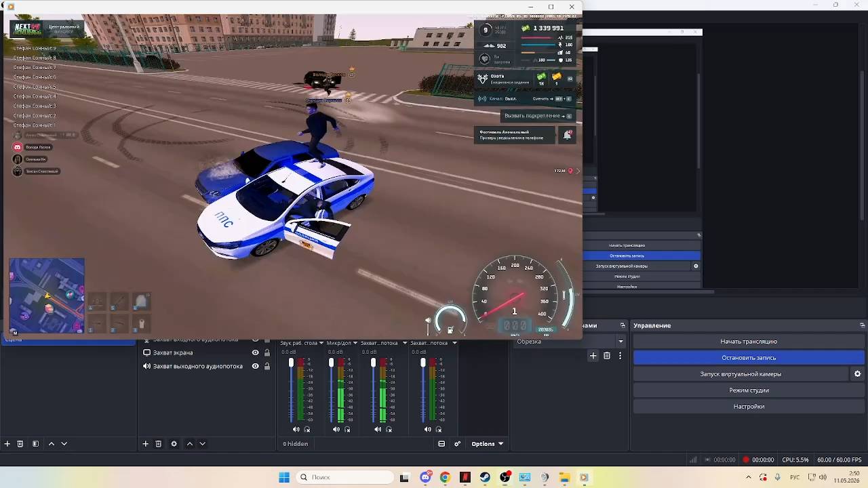The image size is (868, 488).
Task: Toggle visibility of Захват экрана source
Action: (x=256, y=353)
